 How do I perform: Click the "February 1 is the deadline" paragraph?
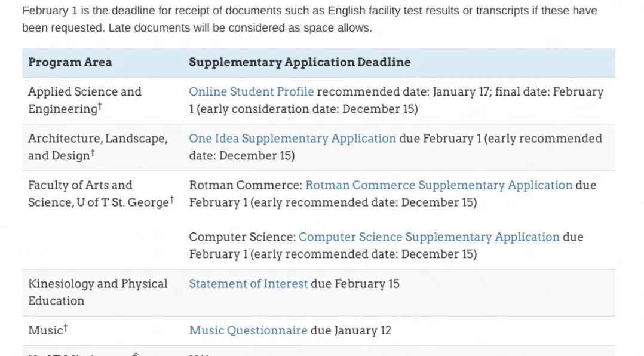[x=309, y=19]
